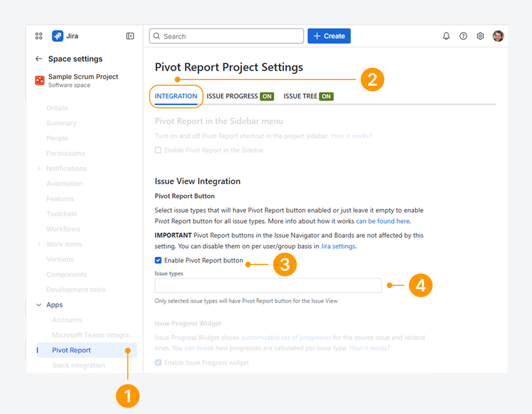The height and width of the screenshot is (414, 532).
Task: Open Permissions settings
Action: pyautogui.click(x=65, y=153)
